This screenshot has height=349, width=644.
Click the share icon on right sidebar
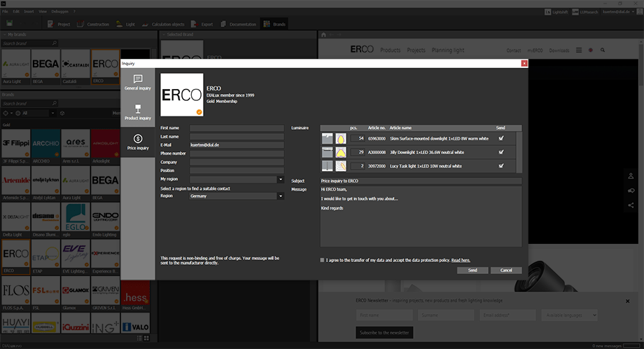(631, 205)
